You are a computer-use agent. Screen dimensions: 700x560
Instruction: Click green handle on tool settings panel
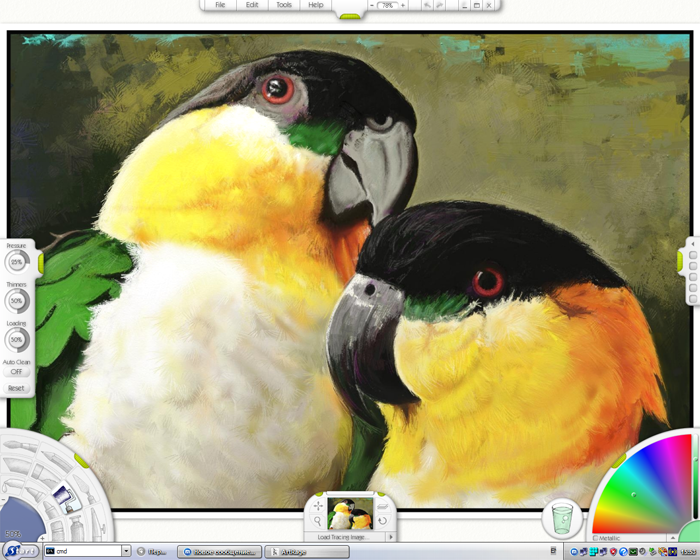point(41,263)
